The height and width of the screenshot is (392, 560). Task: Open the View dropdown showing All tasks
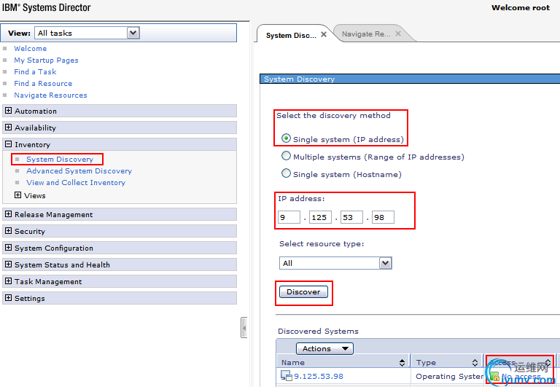[x=87, y=34]
